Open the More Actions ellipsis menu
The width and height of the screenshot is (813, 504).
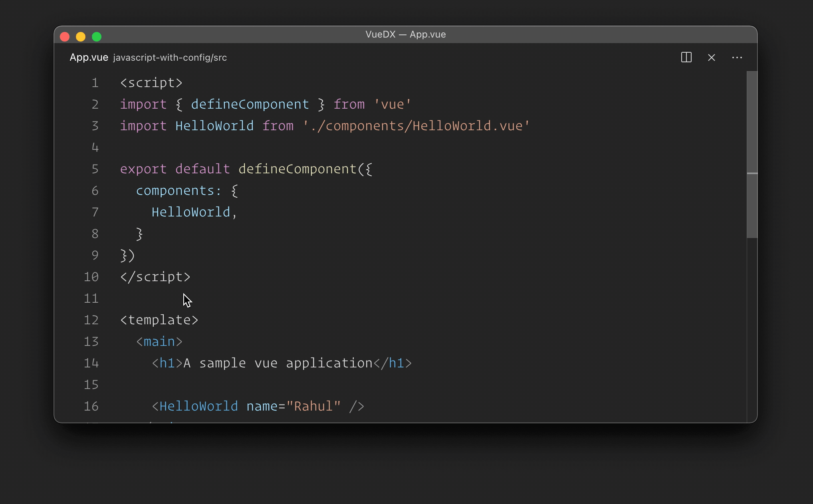(737, 58)
